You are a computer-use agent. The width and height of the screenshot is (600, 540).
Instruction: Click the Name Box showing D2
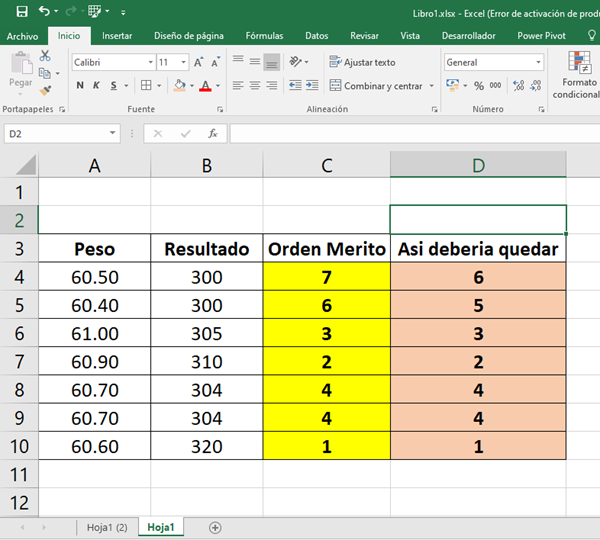55,133
